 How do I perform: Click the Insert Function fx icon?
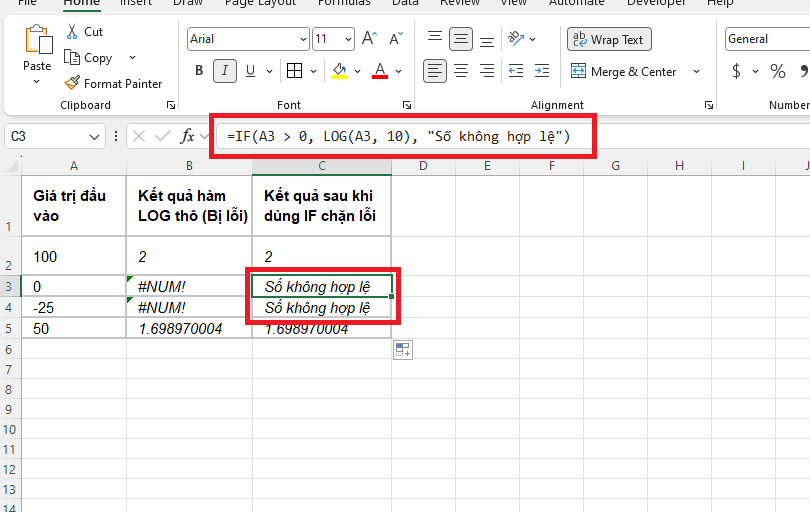click(187, 136)
